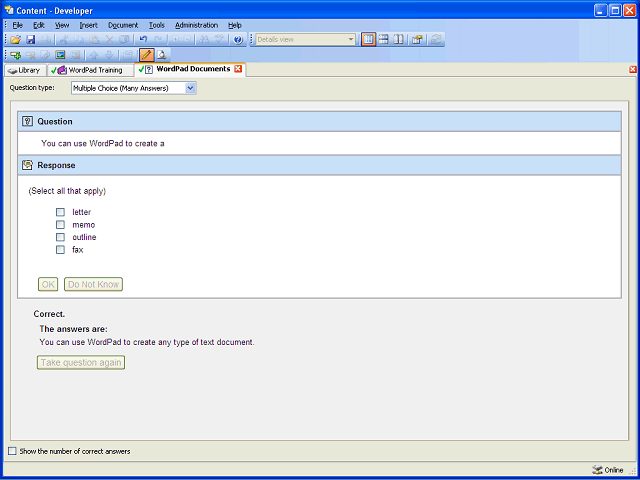
Task: Open the Administration menu
Action: point(196,25)
